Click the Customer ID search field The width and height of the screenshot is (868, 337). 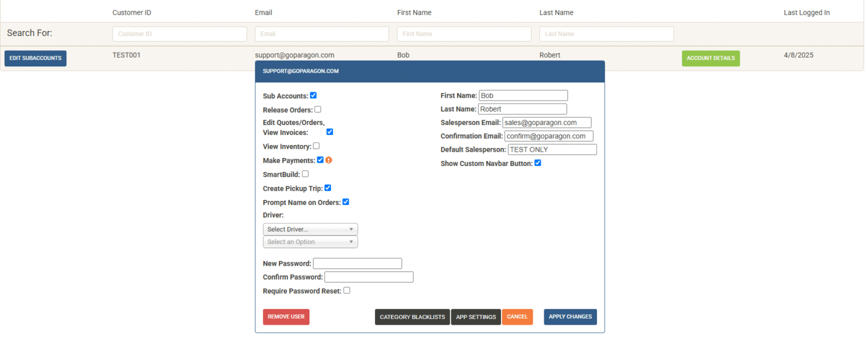tap(180, 34)
